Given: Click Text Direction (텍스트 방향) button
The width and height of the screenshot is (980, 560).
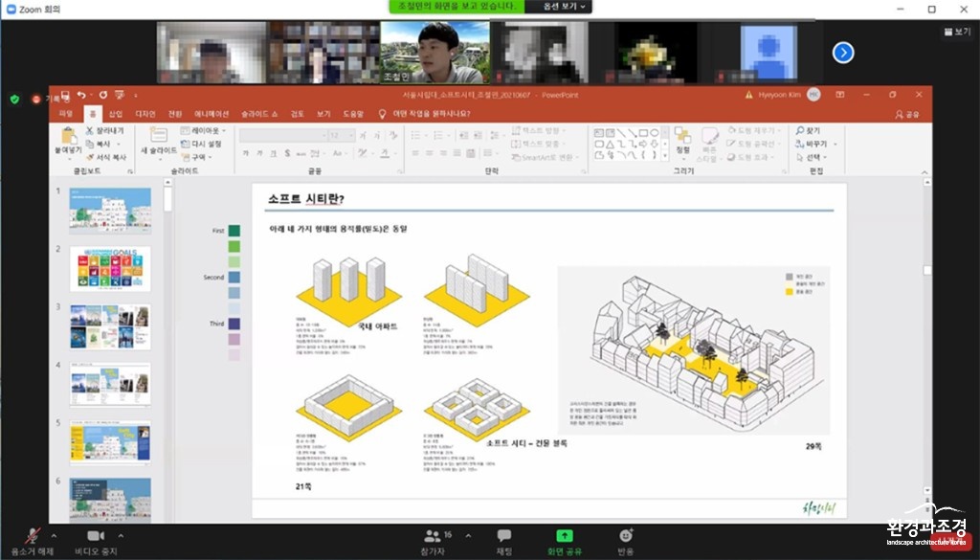Looking at the screenshot, I should point(538,130).
